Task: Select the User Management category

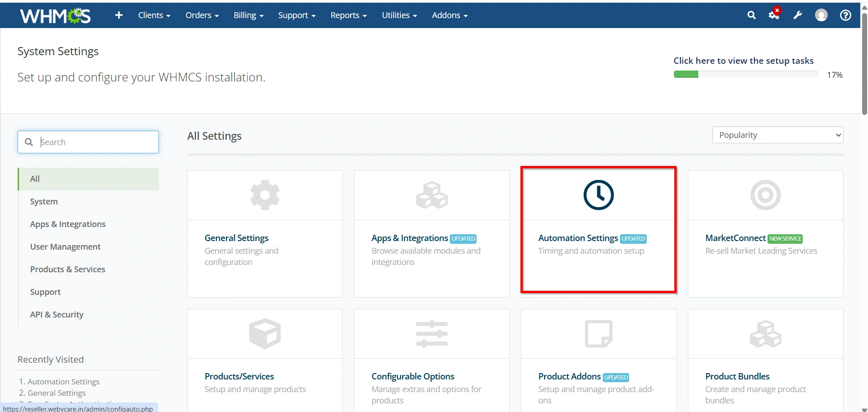Action: pyautogui.click(x=88, y=247)
